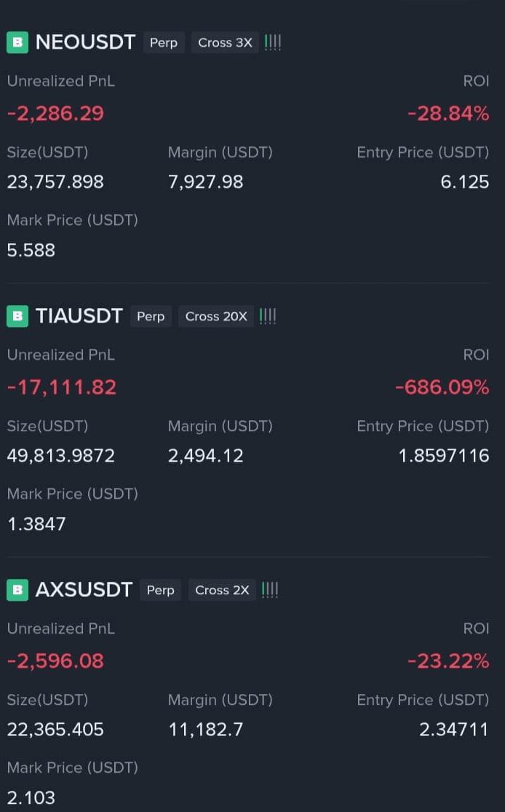
Task: Select the Cross 3X leverage badge
Action: click(225, 42)
